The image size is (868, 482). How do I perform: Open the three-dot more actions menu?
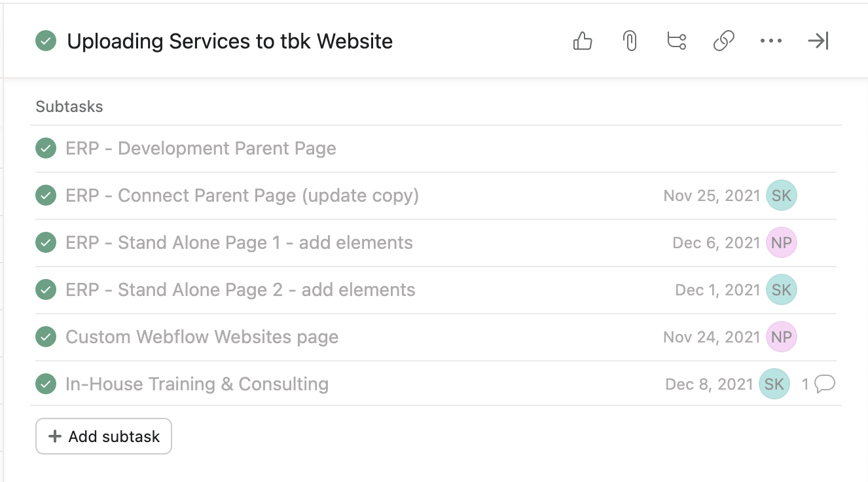pyautogui.click(x=771, y=41)
